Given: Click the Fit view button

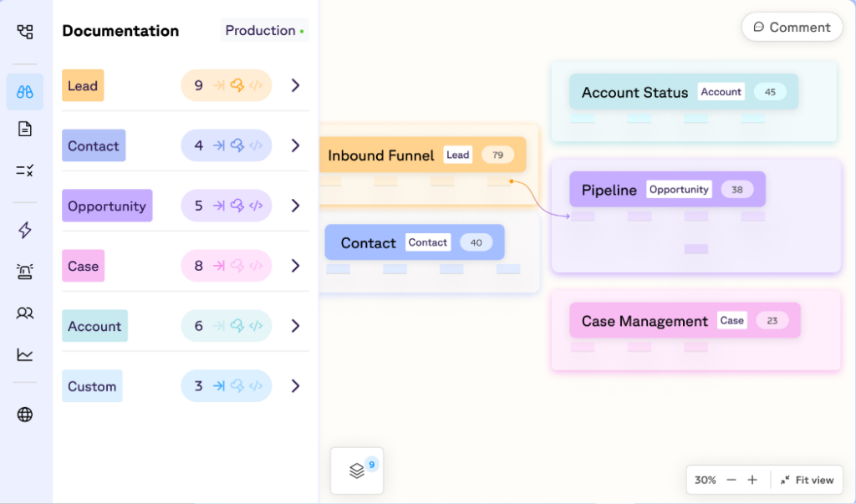Looking at the screenshot, I should click(807, 480).
